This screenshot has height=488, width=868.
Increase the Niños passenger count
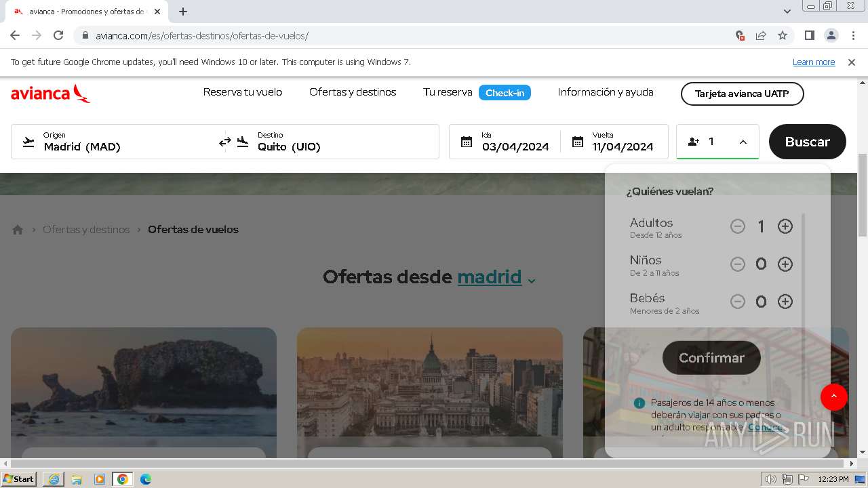pos(785,264)
